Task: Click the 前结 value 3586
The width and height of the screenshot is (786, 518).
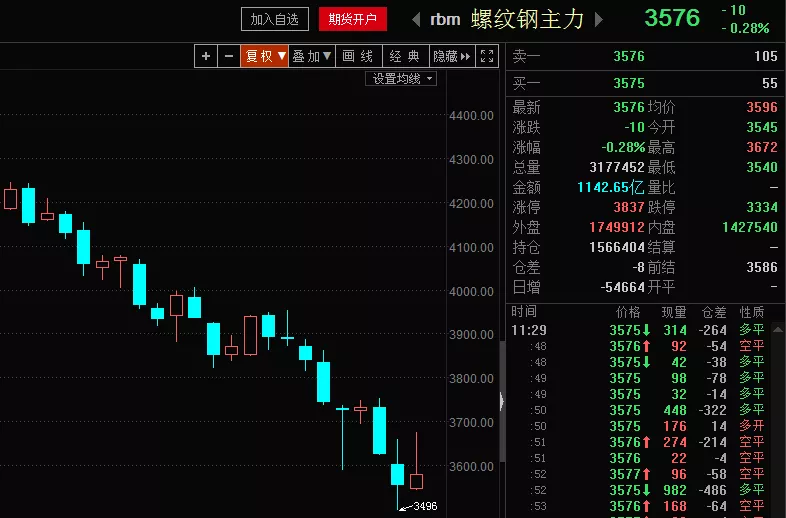Action: click(762, 267)
